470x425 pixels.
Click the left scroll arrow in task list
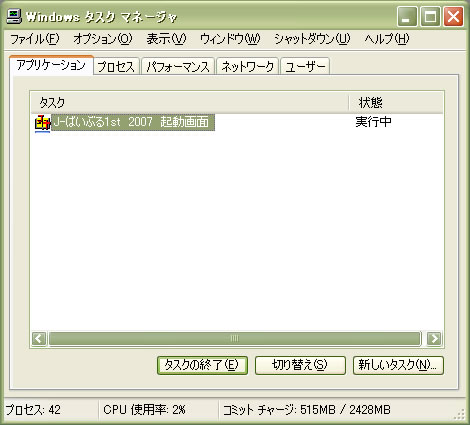point(39,339)
